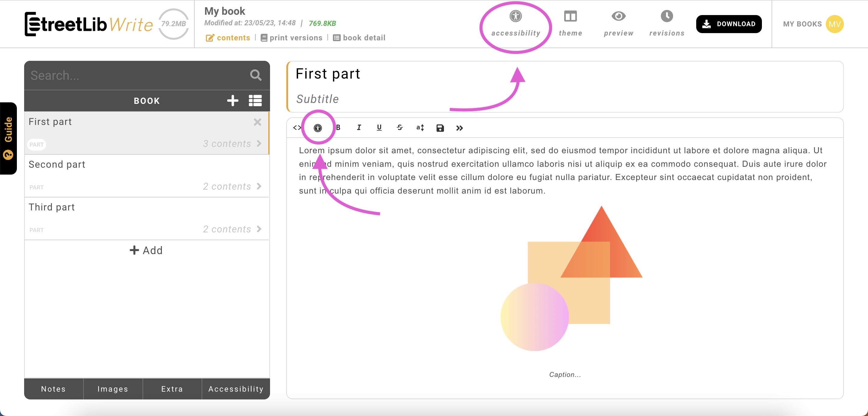Switch to the Images tab
This screenshot has width=868, height=416.
113,389
